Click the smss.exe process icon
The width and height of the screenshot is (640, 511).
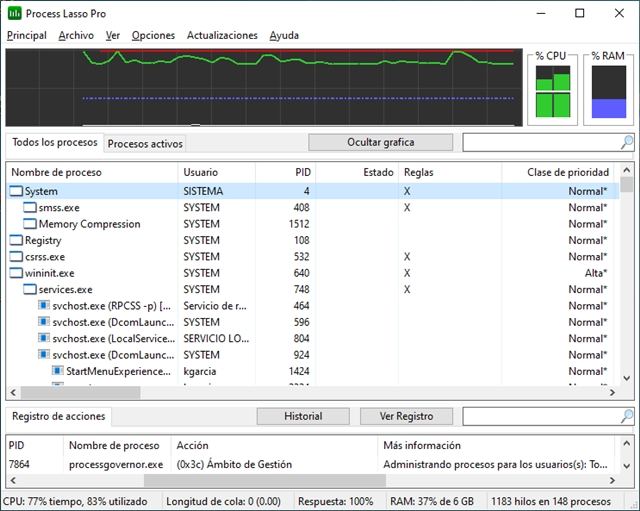pos(30,207)
